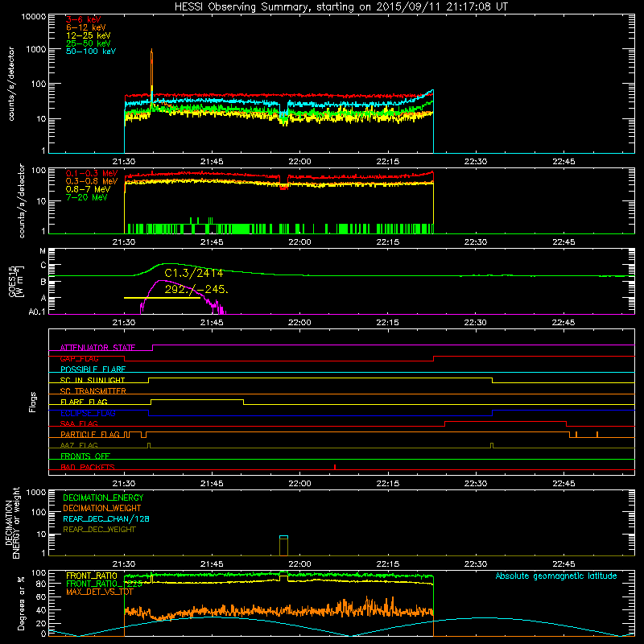Select the cyan 50-100 keV legend label
The image size is (644, 644).
pos(91,52)
